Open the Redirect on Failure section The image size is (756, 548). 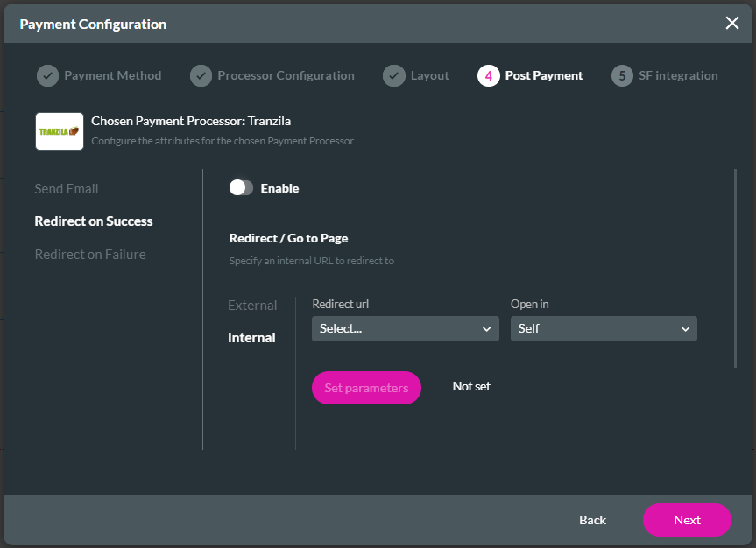[x=90, y=254]
